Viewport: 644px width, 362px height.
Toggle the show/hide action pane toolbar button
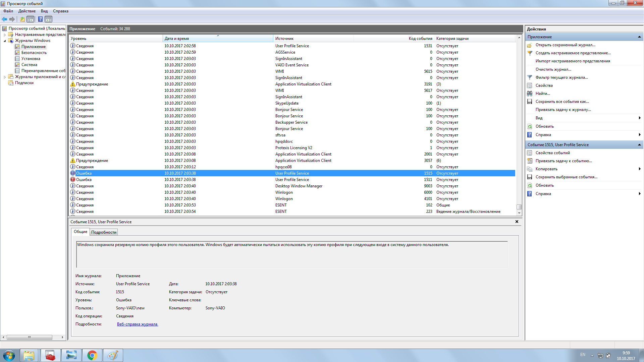[49, 19]
